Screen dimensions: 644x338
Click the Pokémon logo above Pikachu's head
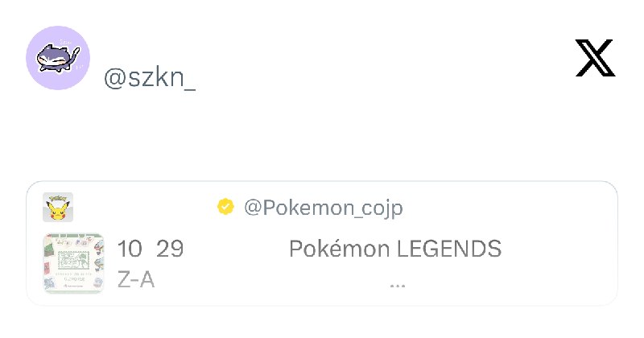tap(58, 198)
